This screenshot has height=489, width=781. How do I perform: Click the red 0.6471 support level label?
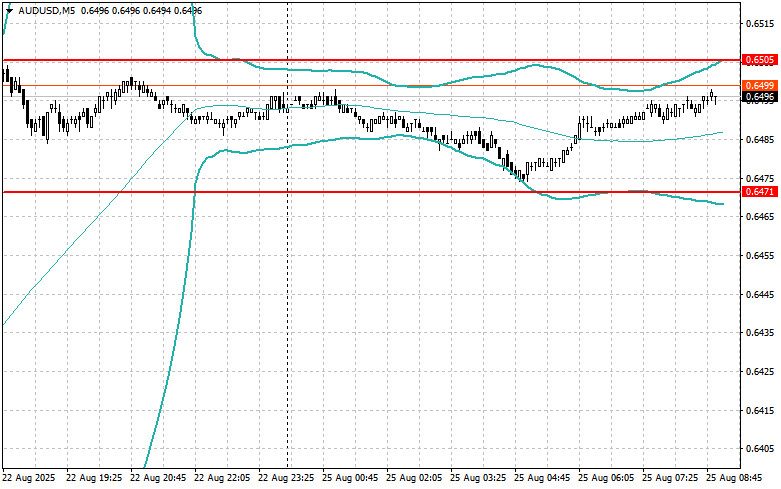pyautogui.click(x=760, y=192)
